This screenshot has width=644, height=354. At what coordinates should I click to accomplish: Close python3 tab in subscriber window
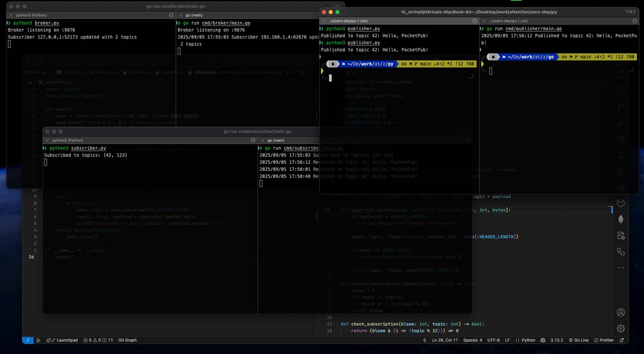click(47, 140)
